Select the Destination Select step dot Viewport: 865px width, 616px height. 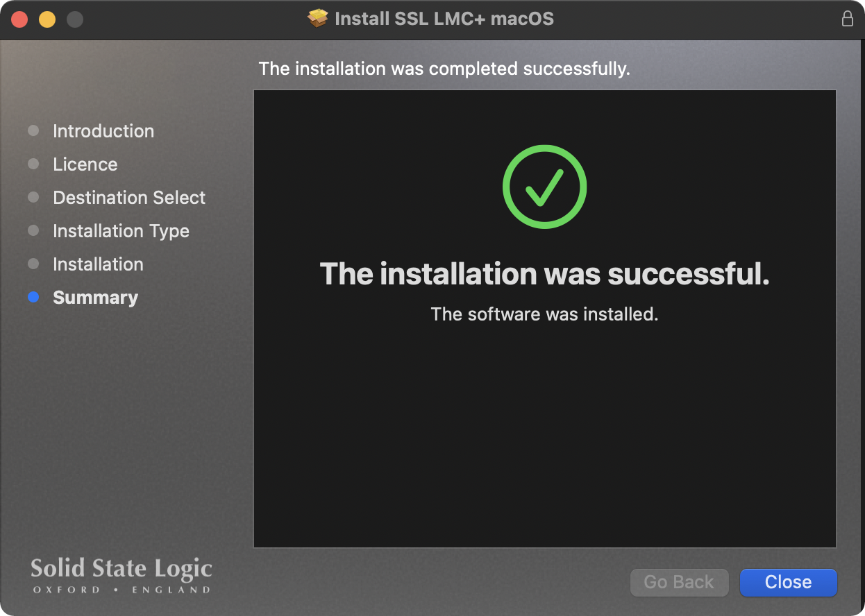(33, 197)
